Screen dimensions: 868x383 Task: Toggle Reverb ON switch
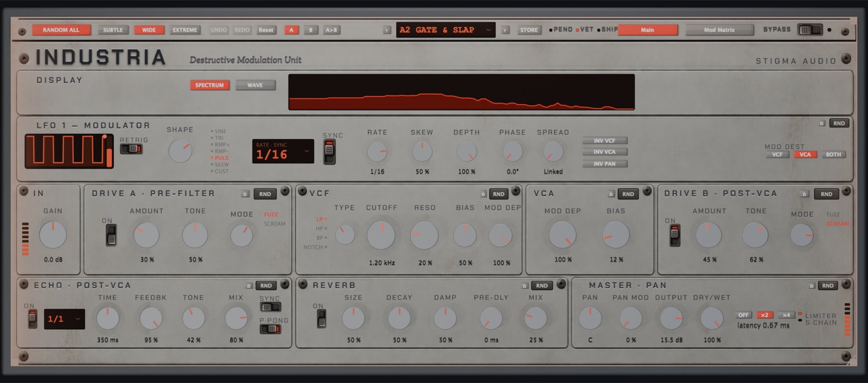coord(321,318)
